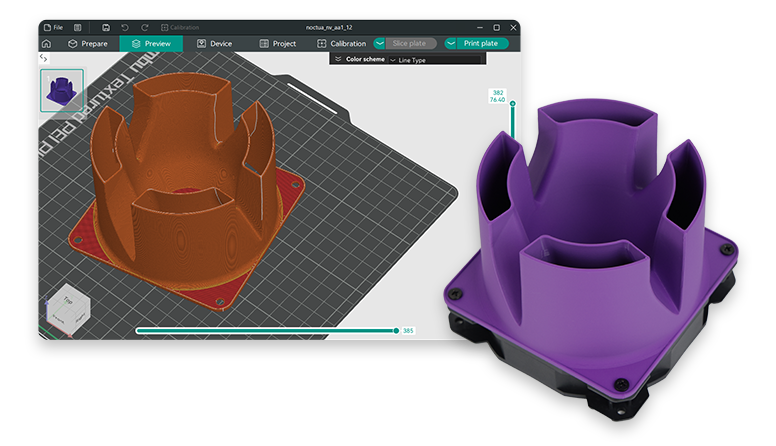This screenshot has height=446, width=776.
Task: Click the vertical layer slider top handle
Action: point(513,103)
